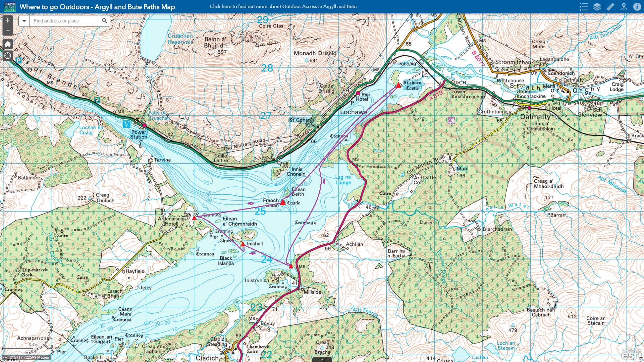Click the Argyll and Bute Council logo
This screenshot has height=362, width=644.
tap(10, 6)
